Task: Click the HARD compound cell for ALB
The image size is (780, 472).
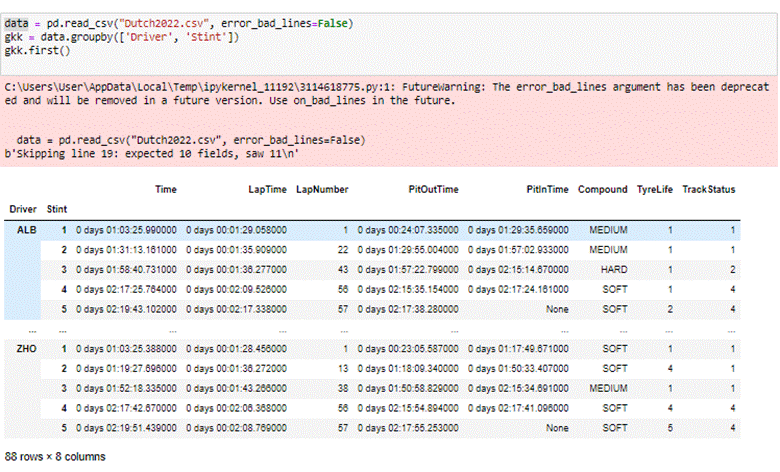Action: (x=614, y=270)
